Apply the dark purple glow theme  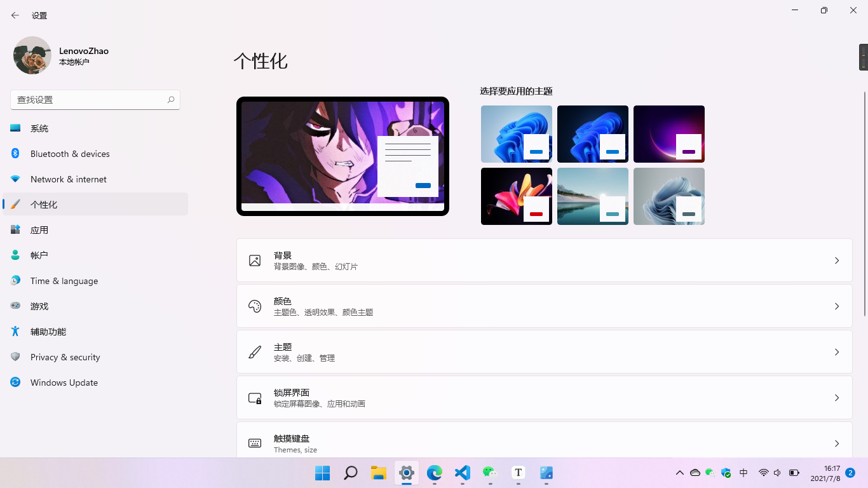click(x=669, y=134)
